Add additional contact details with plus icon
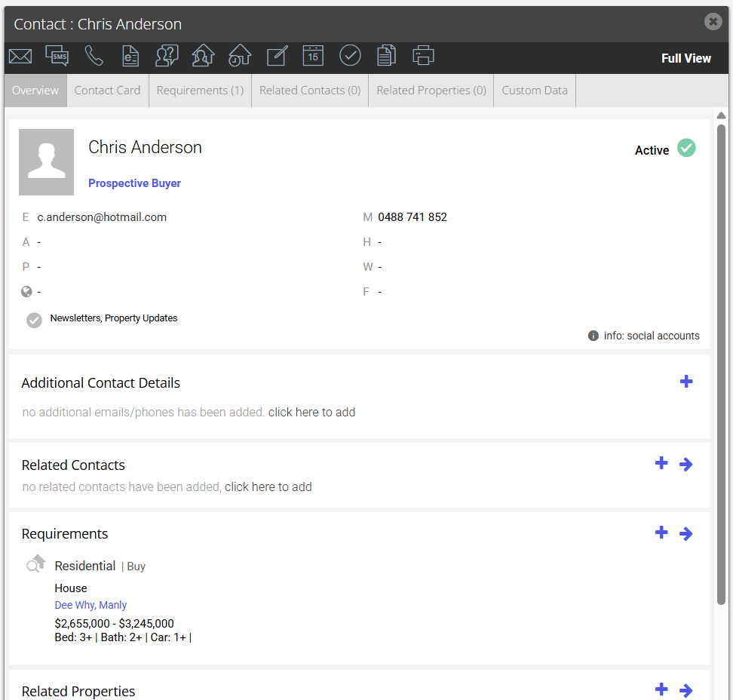This screenshot has width=733, height=700. (685, 382)
